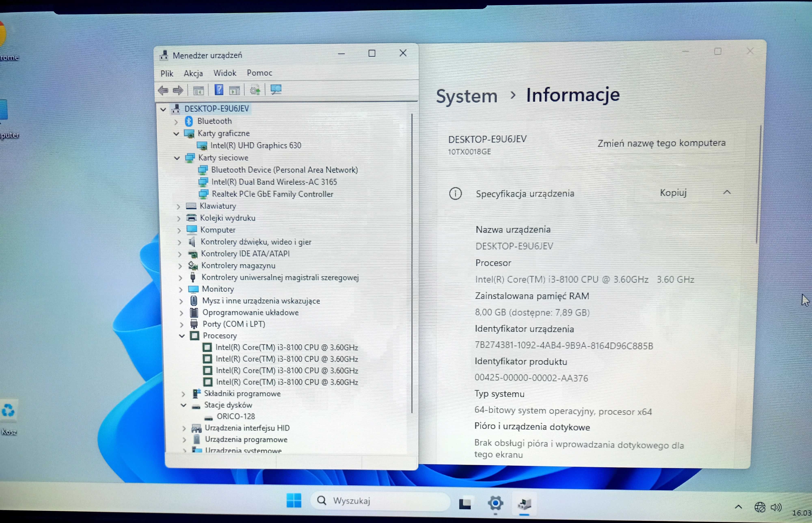This screenshot has width=812, height=523.
Task: Click Kopiuj to copy device specifications
Action: (673, 193)
